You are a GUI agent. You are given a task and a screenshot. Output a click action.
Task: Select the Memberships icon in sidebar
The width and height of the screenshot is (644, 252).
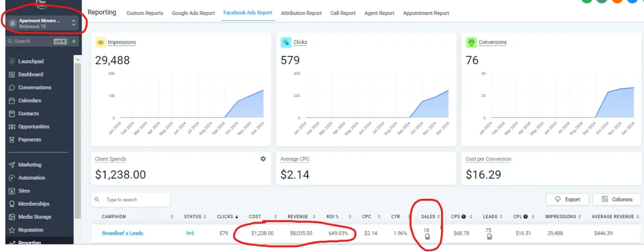click(x=12, y=204)
